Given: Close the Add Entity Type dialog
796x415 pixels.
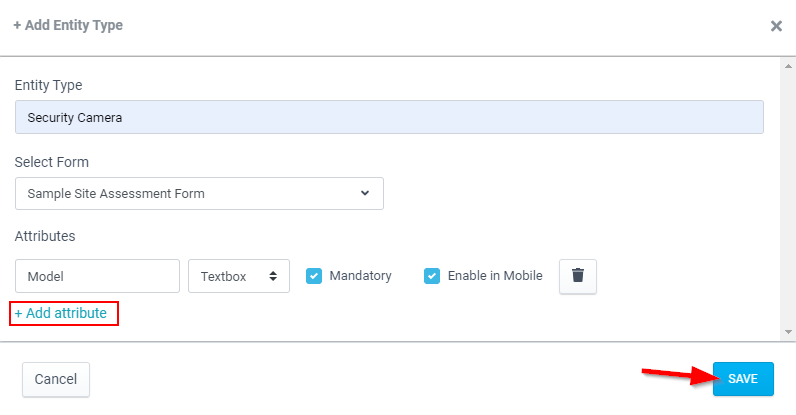Looking at the screenshot, I should click(776, 26).
